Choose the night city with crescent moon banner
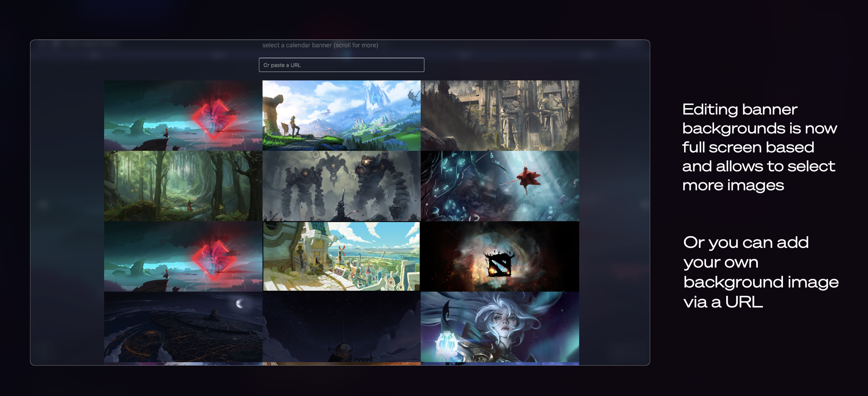This screenshot has width=868, height=396. pos(183,327)
